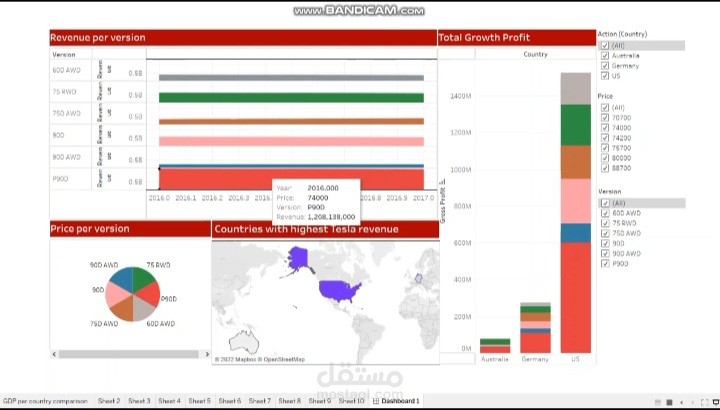Toggle the 74000 price checkbox
Image resolution: width=720 pixels, height=410 pixels.
click(x=605, y=128)
